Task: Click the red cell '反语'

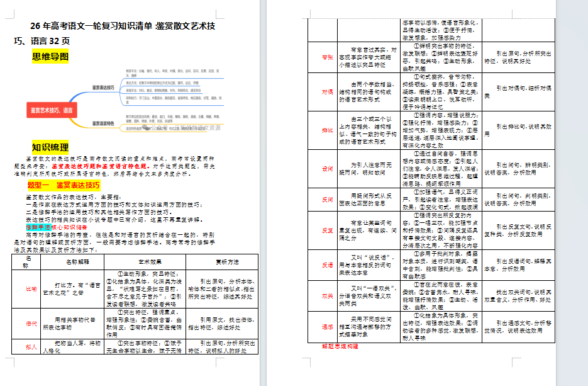Action: [x=328, y=264]
